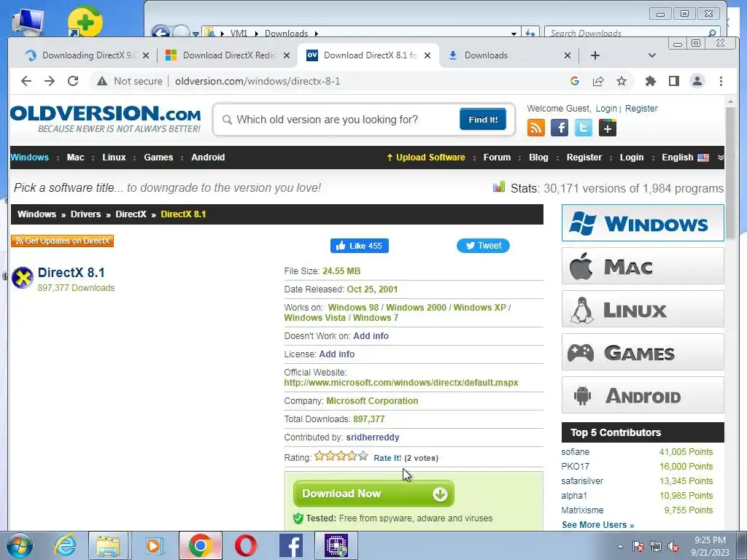This screenshot has width=747, height=560.
Task: Switch to Downloading DirectX 9 tab
Action: [x=88, y=55]
